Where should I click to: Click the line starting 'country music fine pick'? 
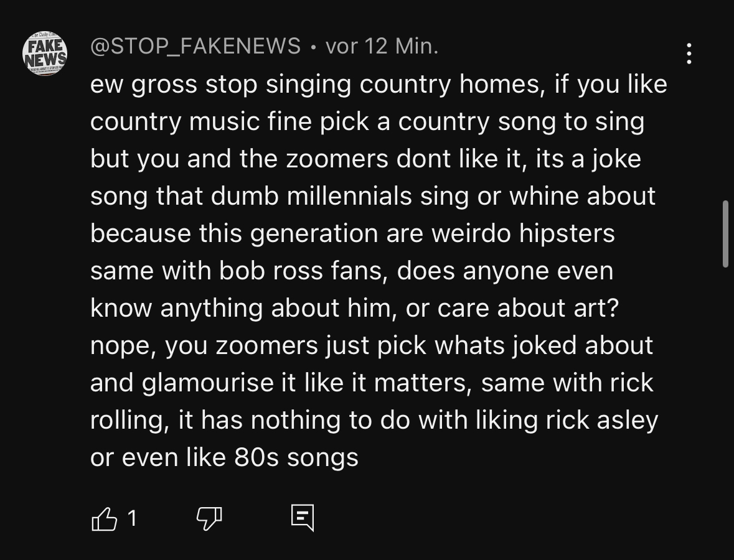[x=367, y=122]
